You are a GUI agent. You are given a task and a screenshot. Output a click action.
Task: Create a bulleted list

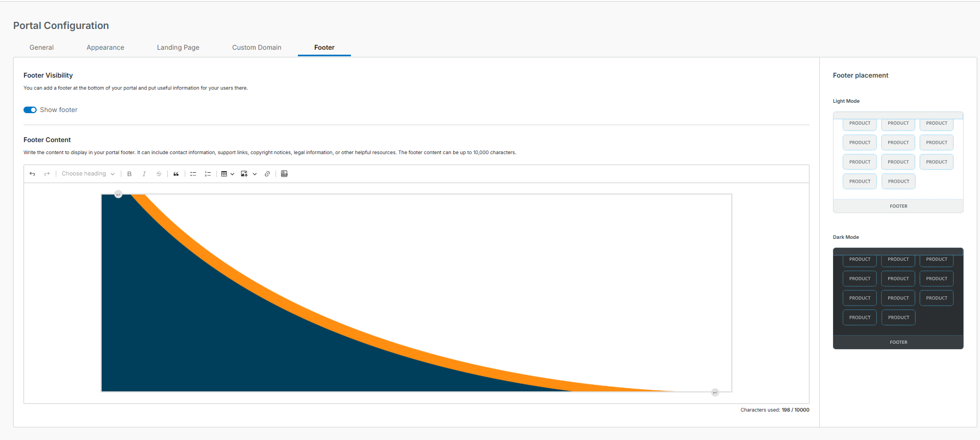point(193,174)
